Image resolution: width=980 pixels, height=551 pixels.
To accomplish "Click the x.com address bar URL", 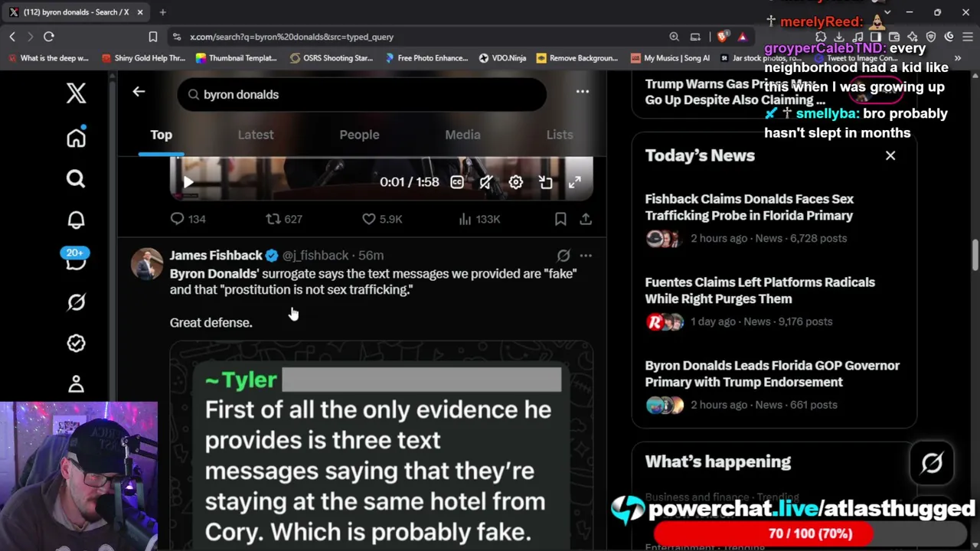I will 292,37.
